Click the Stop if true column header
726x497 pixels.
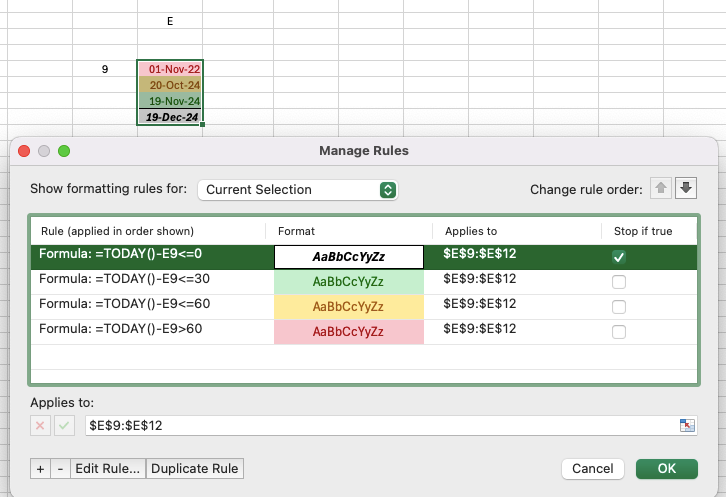point(643,231)
